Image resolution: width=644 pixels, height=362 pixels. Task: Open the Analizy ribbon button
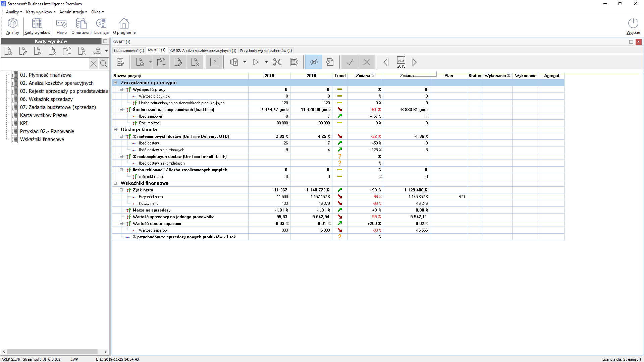point(13,26)
